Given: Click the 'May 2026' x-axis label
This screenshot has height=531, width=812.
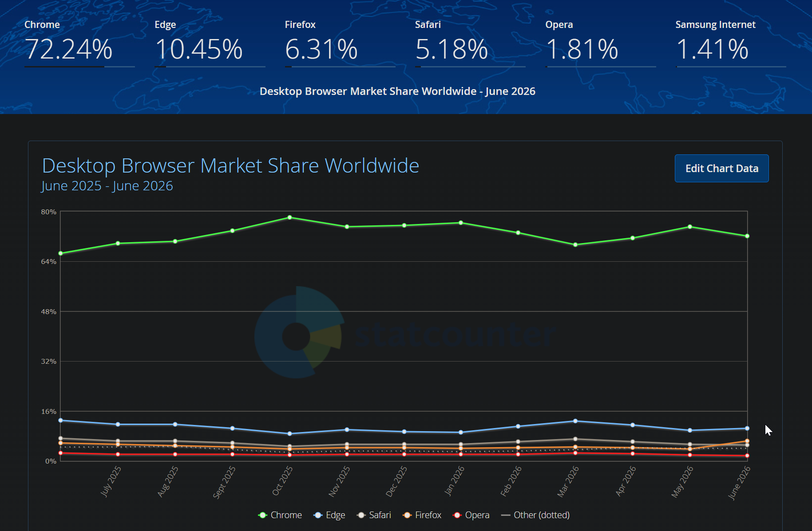Looking at the screenshot, I should coord(682,482).
